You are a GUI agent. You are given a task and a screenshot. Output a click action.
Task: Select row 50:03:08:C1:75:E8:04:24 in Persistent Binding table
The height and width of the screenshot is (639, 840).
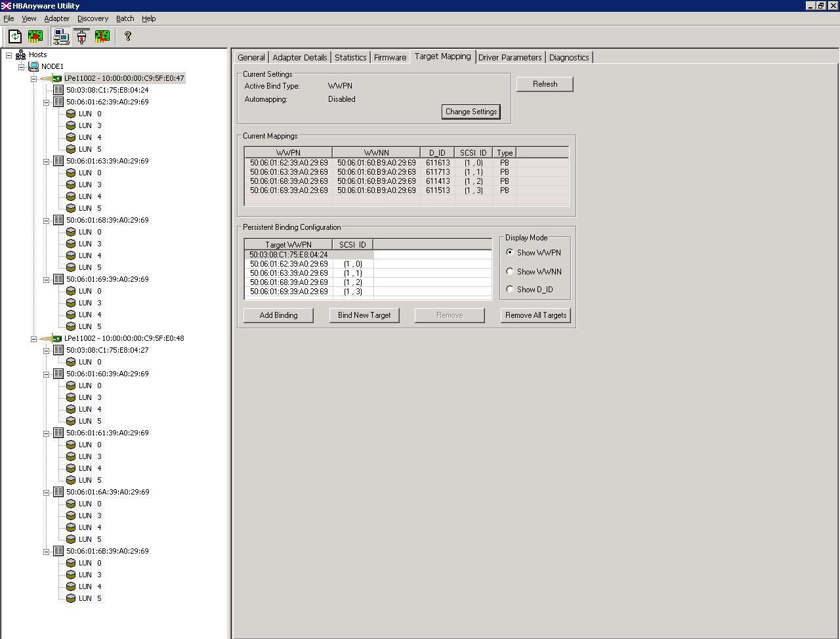point(309,255)
